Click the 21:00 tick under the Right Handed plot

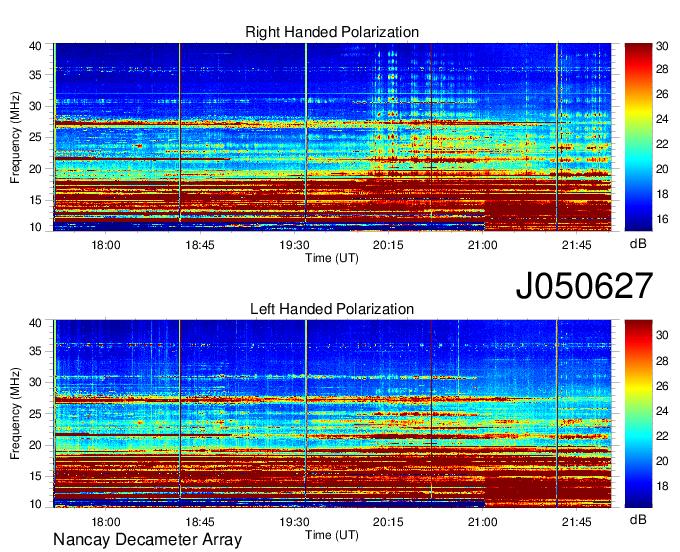coord(482,245)
